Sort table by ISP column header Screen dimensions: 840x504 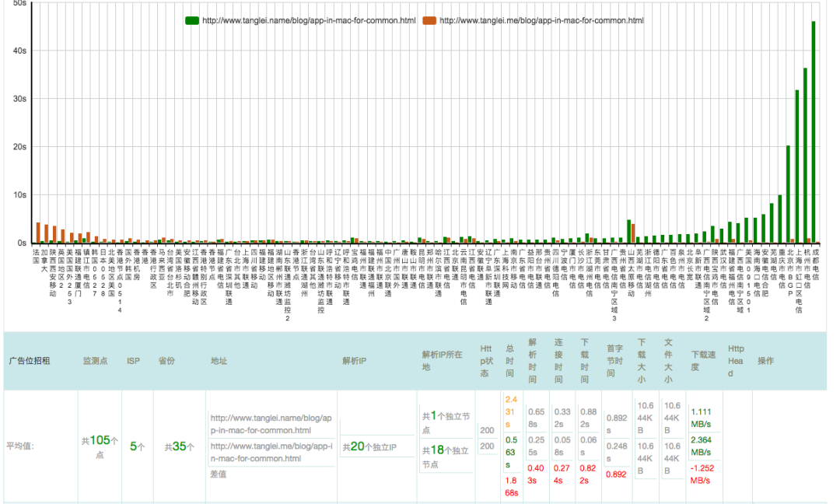pos(133,361)
